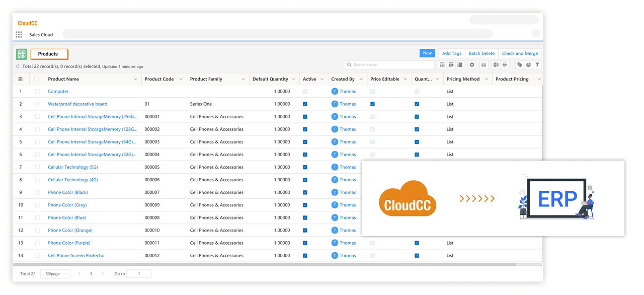Image resolution: width=644 pixels, height=295 pixels.
Task: Open the filter funnel icon
Action: [537, 65]
